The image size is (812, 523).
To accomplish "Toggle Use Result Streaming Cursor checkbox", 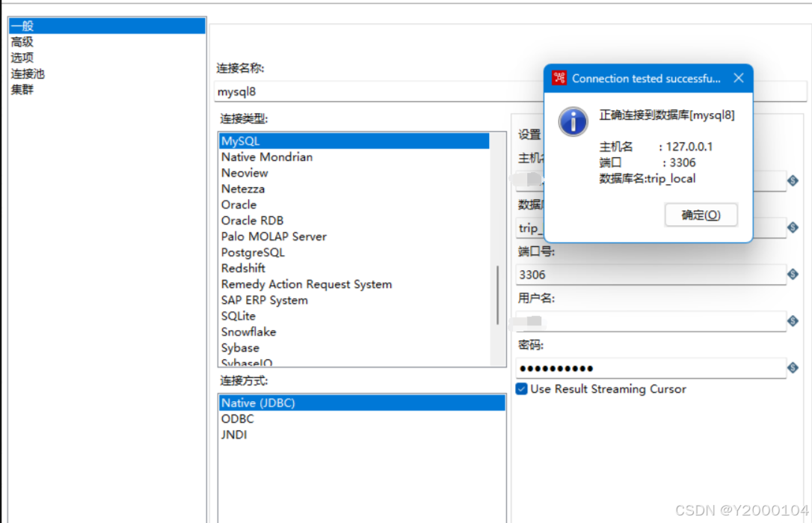I will tap(521, 389).
